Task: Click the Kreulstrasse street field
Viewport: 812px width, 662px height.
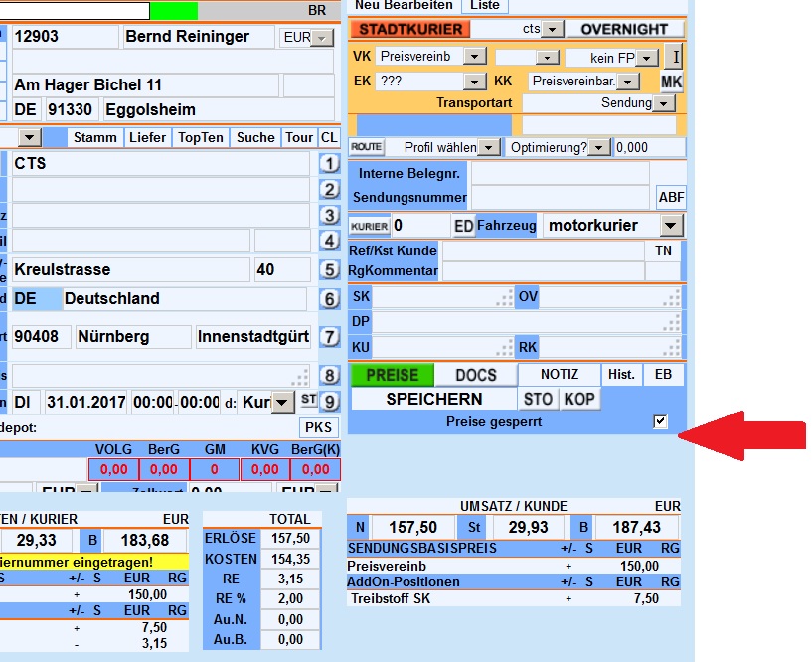Action: tap(131, 270)
